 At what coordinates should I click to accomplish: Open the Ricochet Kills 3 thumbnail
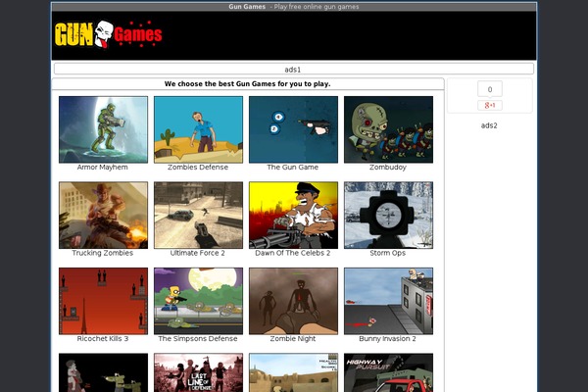pyautogui.click(x=103, y=301)
